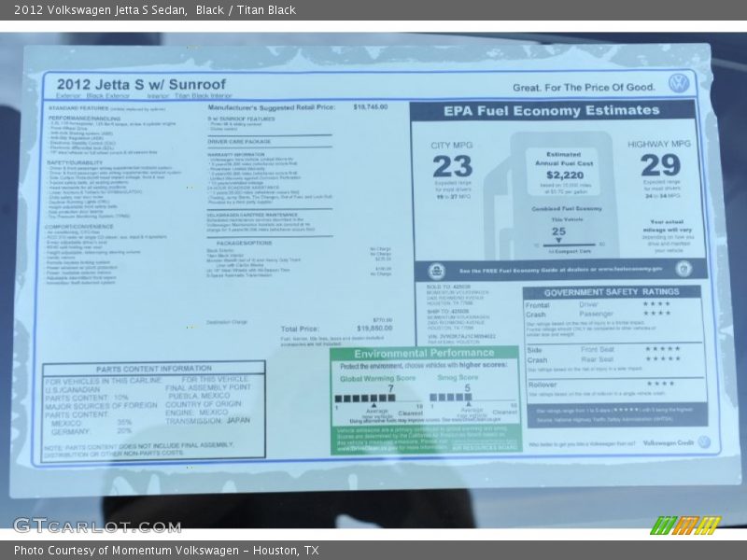Click the Frontal Crash Driver star rating
Screen dimensions: 747x560
point(656,303)
